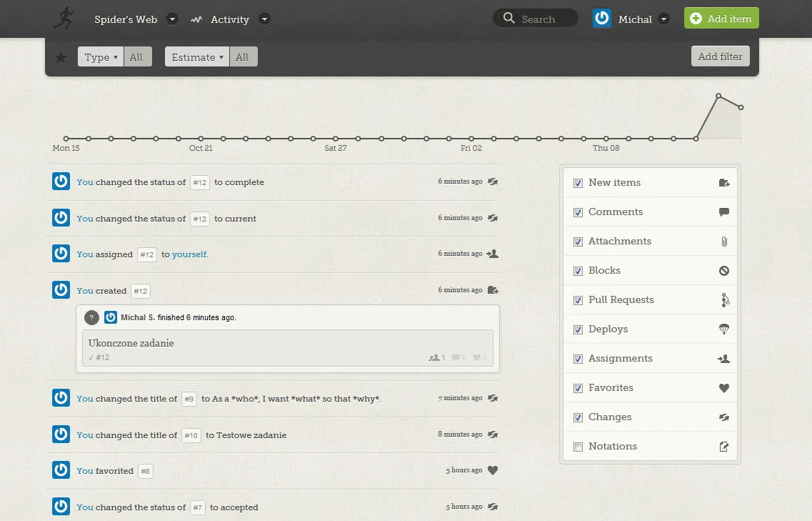Click the Blocks prohibited icon
This screenshot has height=521, width=812.
724,271
